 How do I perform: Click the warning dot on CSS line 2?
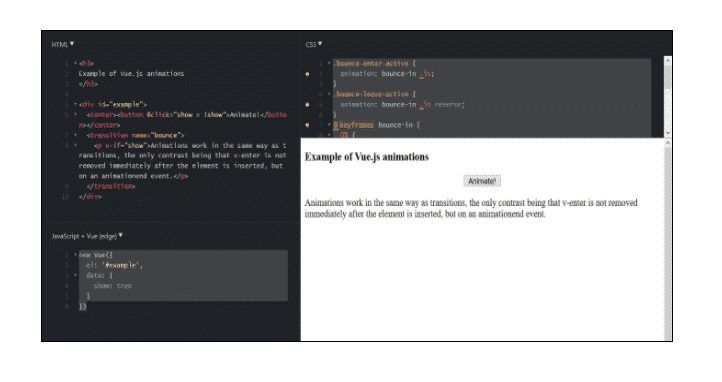tap(308, 74)
